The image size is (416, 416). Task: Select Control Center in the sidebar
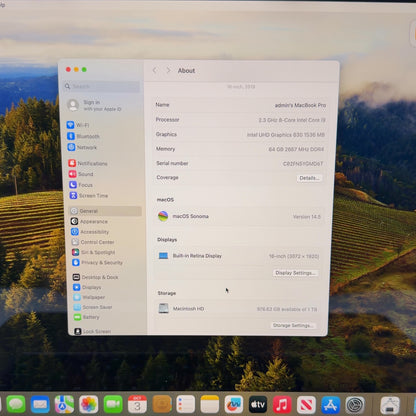pos(93,242)
